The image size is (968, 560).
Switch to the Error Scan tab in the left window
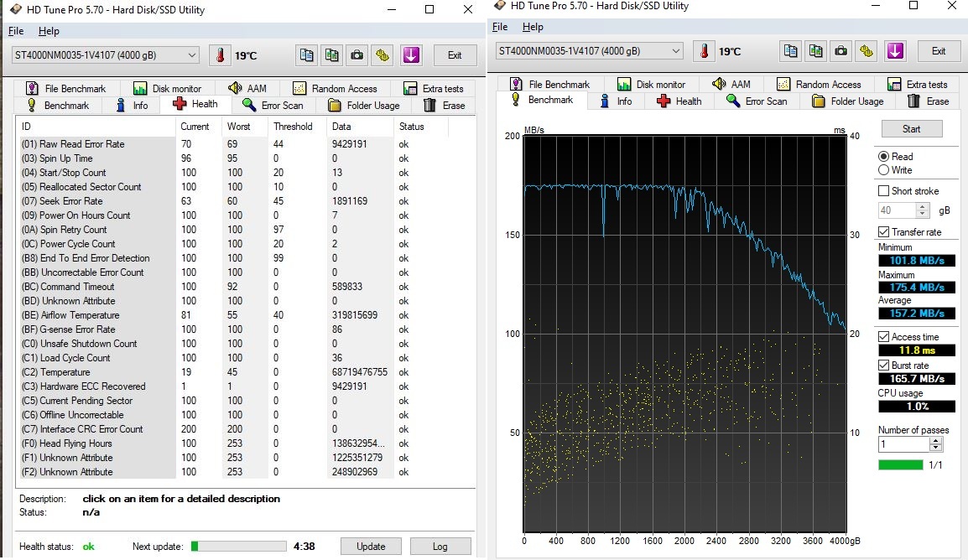(273, 106)
